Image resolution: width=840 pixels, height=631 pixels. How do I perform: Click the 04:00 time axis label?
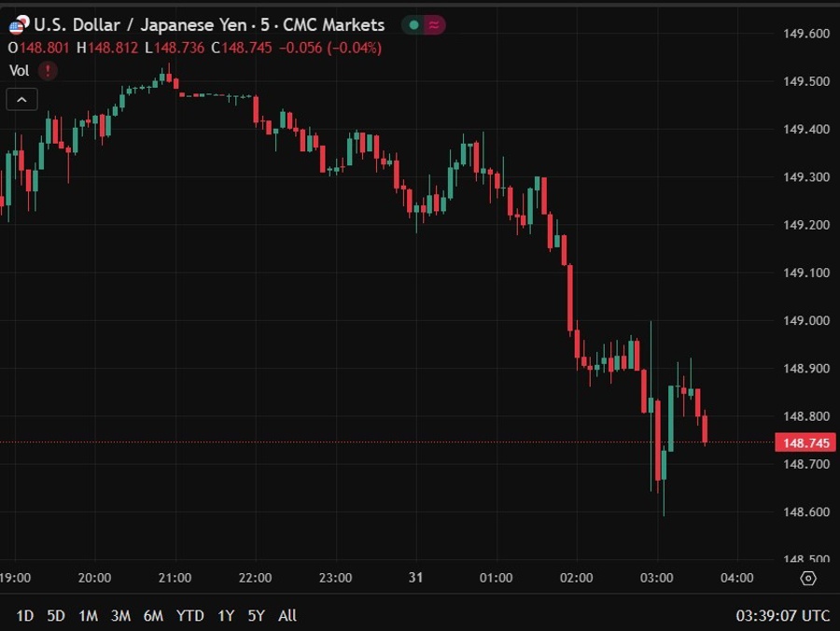737,578
